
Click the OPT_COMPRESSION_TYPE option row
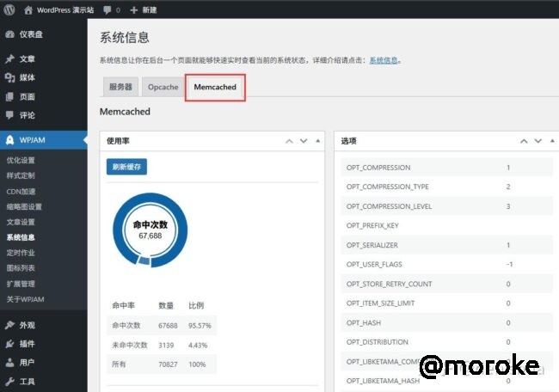[x=447, y=187]
